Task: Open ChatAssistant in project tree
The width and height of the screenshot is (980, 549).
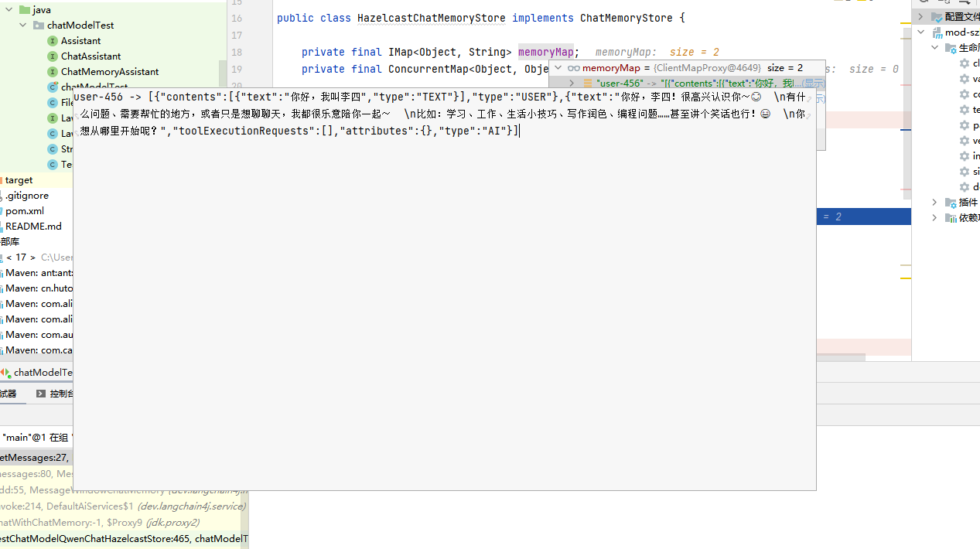Action: tap(90, 56)
